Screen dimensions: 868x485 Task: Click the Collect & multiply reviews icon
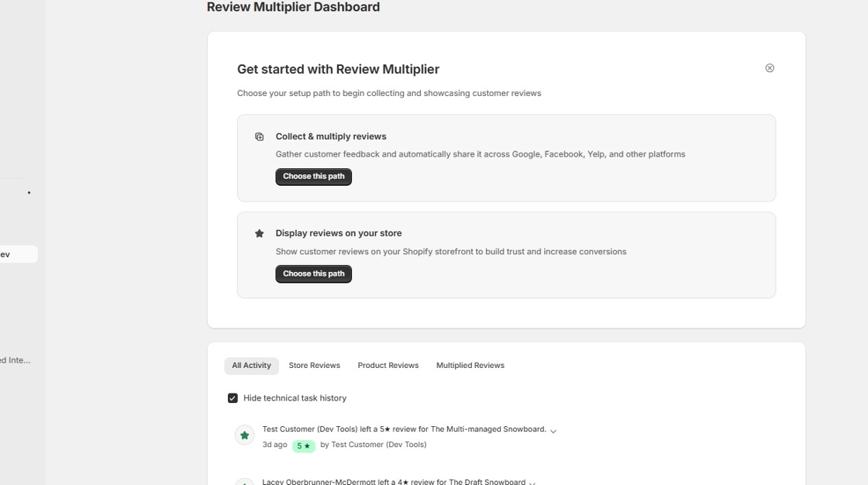(x=259, y=137)
